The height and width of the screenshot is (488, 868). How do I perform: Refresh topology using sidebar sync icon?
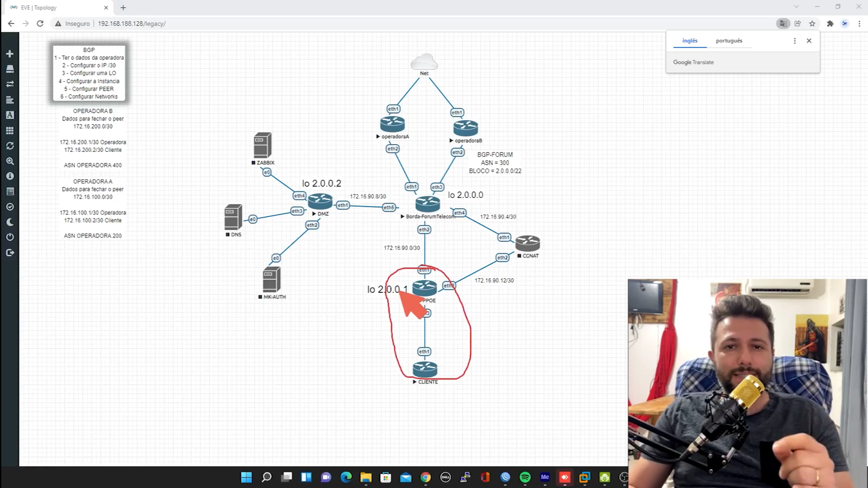pyautogui.click(x=10, y=146)
